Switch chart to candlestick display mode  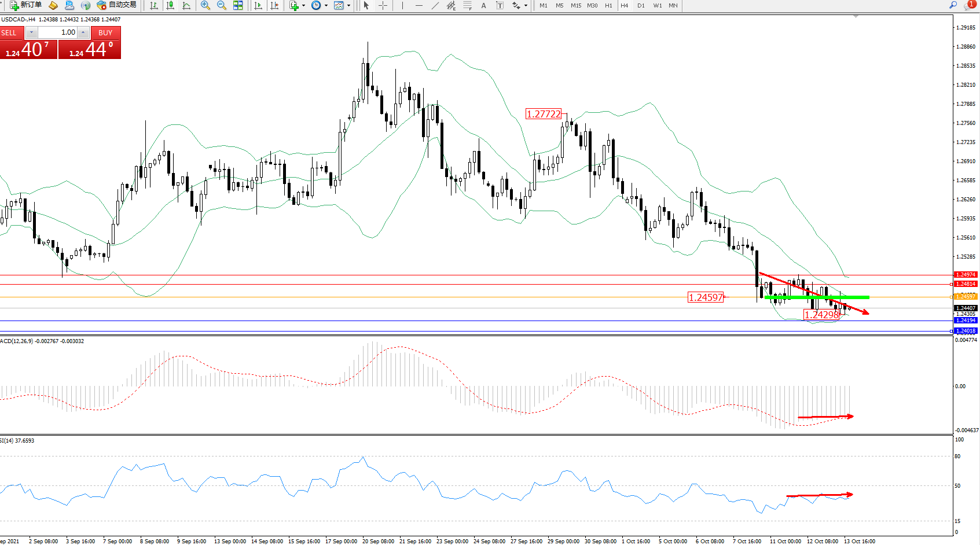point(170,5)
